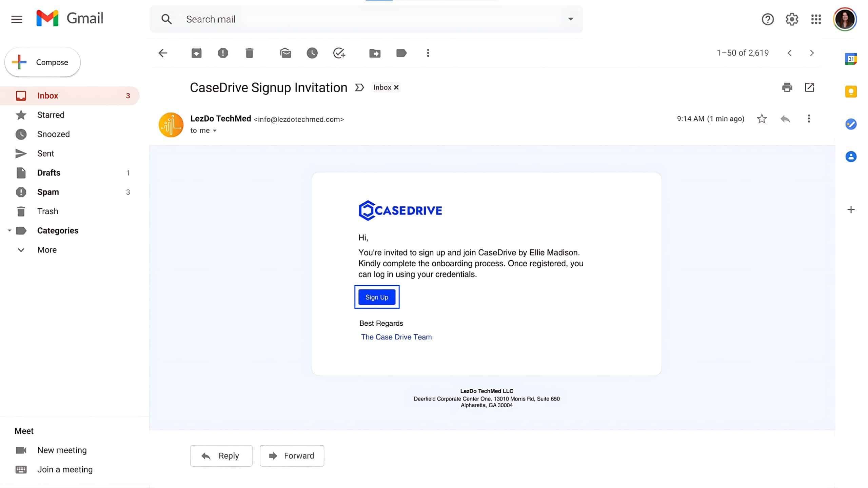
Task: Open Google Contacts side panel
Action: pos(851,157)
